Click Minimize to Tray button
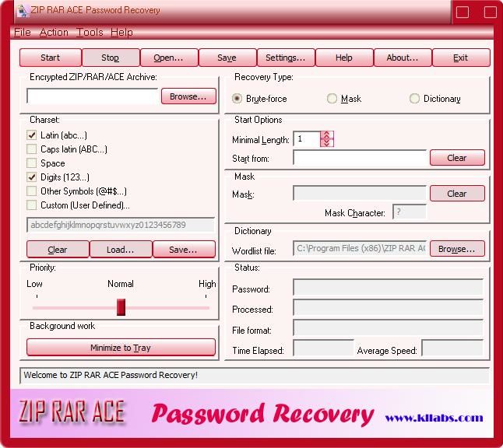 [x=121, y=348]
